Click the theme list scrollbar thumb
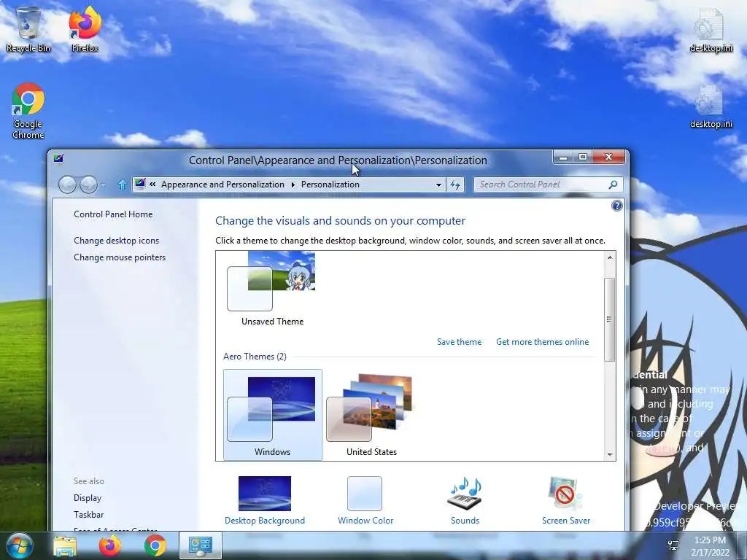747x560 pixels. point(609,319)
